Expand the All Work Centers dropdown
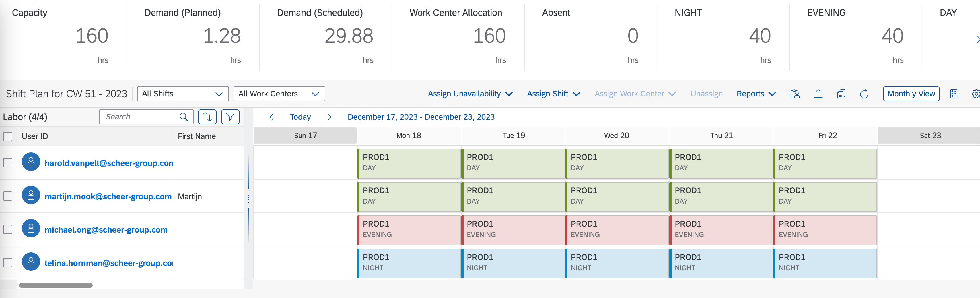 279,94
